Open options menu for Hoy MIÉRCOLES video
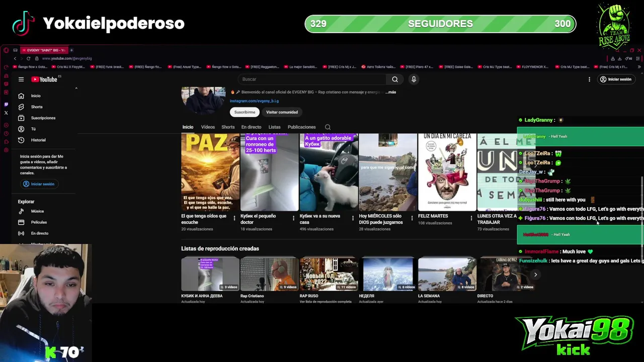644x362 pixels. coord(412,218)
